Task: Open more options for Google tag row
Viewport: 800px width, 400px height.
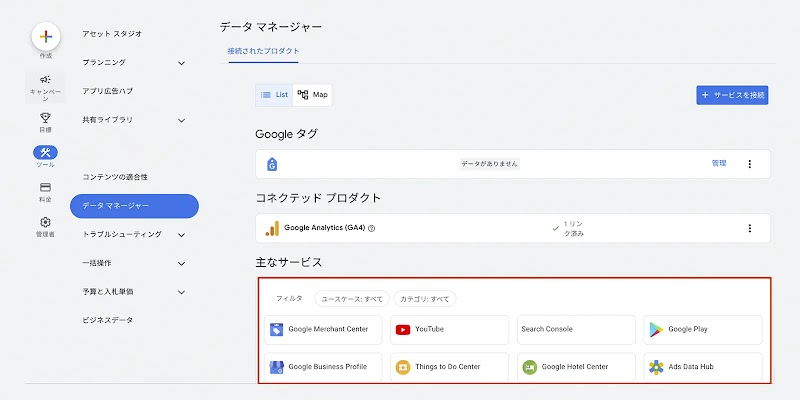Action: (x=749, y=164)
